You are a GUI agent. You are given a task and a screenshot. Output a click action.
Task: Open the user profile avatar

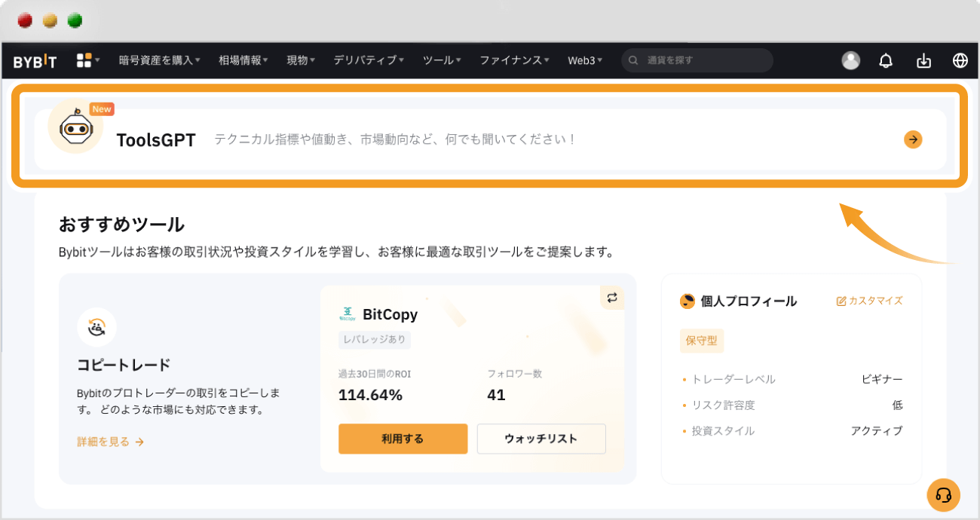(x=850, y=60)
